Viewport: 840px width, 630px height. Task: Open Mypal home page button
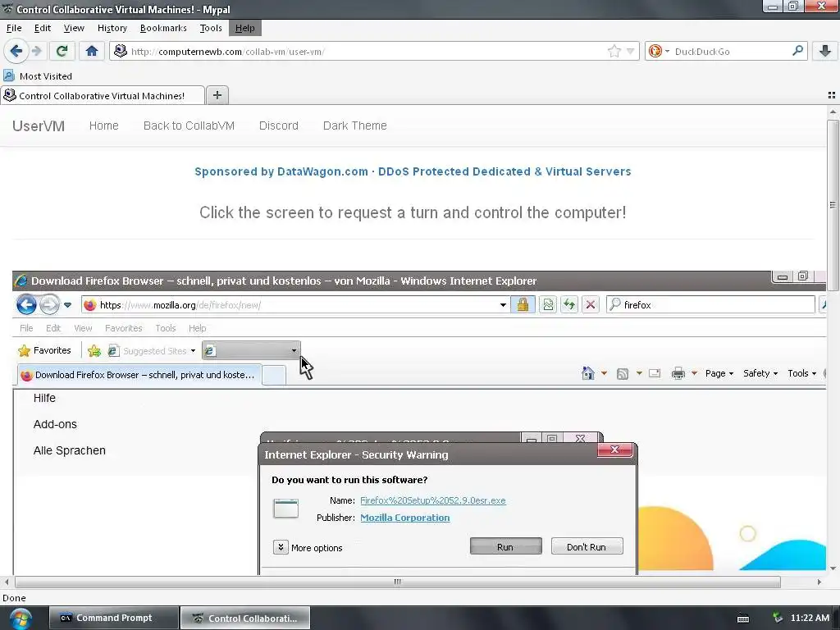click(x=92, y=52)
